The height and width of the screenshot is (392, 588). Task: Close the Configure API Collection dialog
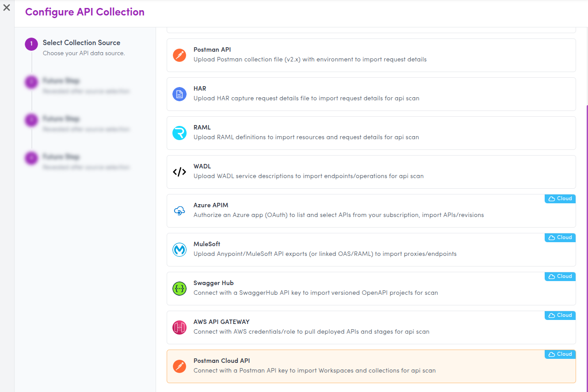click(7, 8)
